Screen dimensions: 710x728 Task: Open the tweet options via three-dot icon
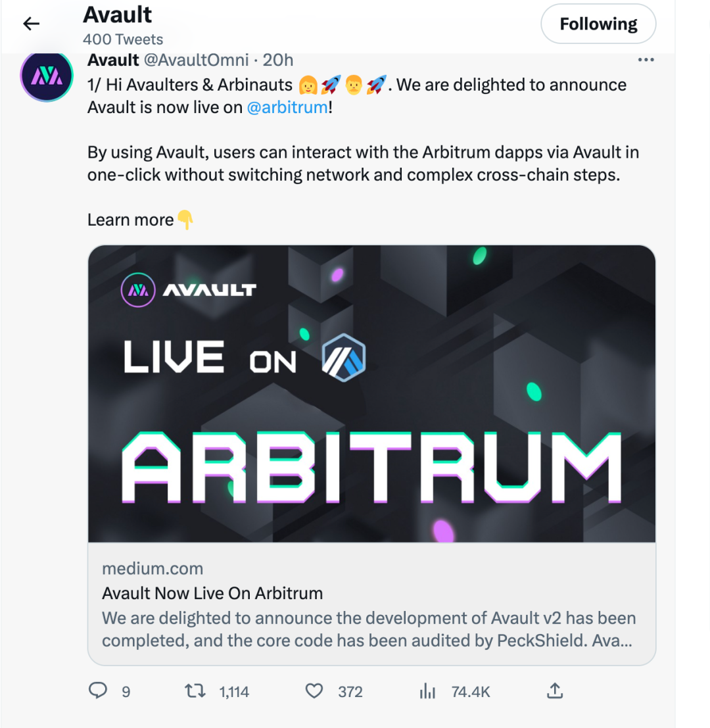[646, 59]
